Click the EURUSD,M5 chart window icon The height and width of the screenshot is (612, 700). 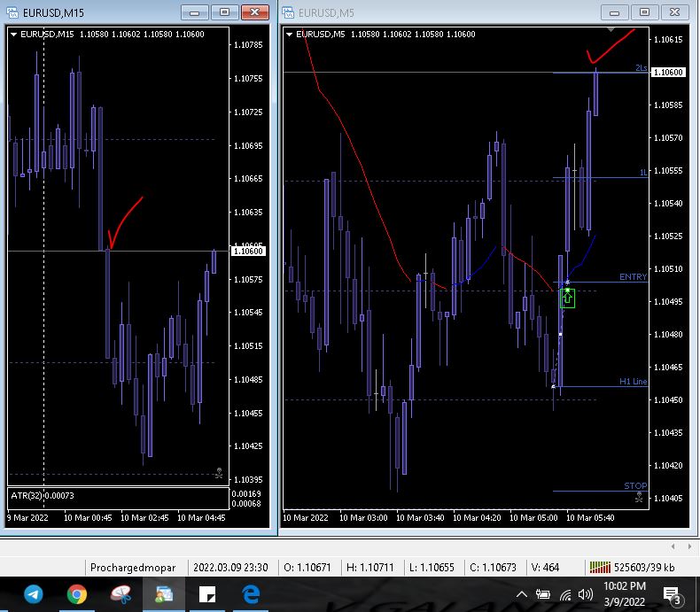tap(288, 12)
